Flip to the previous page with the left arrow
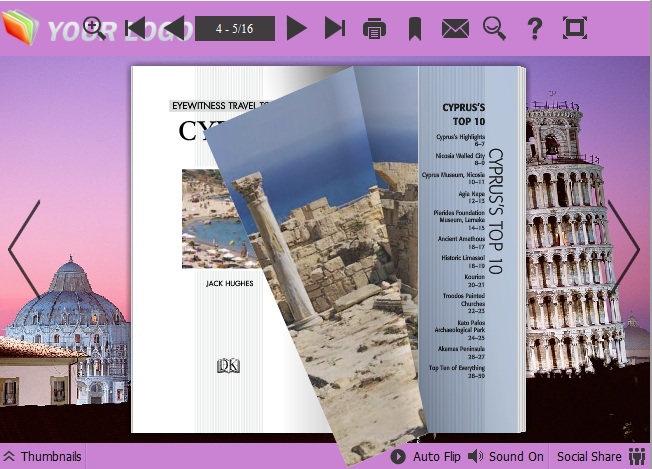Viewport: 652px width, 469px height. pos(24,249)
